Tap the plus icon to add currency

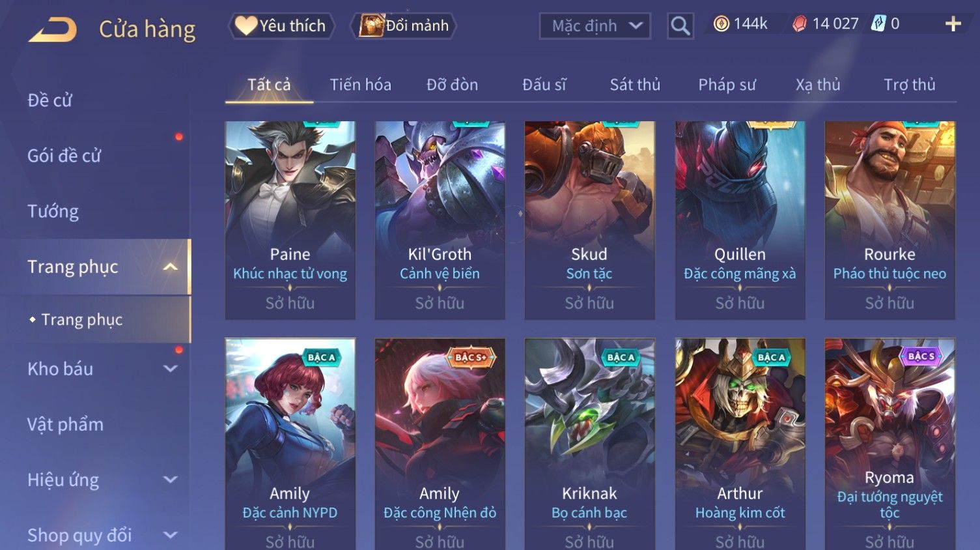(953, 24)
